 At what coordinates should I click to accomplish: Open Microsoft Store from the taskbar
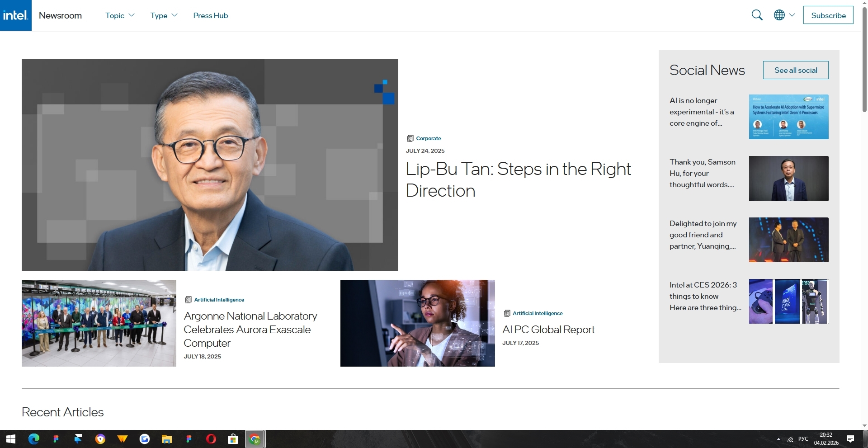pos(233,439)
